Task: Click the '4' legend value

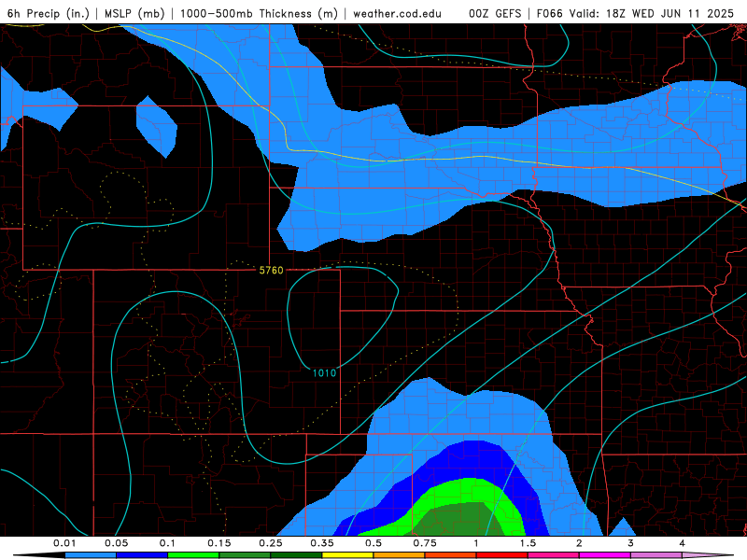Action: pos(683,543)
